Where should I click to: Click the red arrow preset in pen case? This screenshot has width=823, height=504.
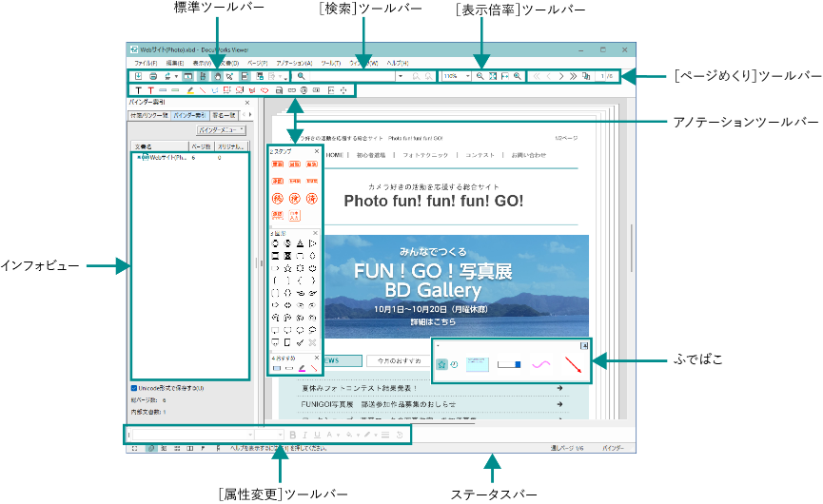point(573,364)
